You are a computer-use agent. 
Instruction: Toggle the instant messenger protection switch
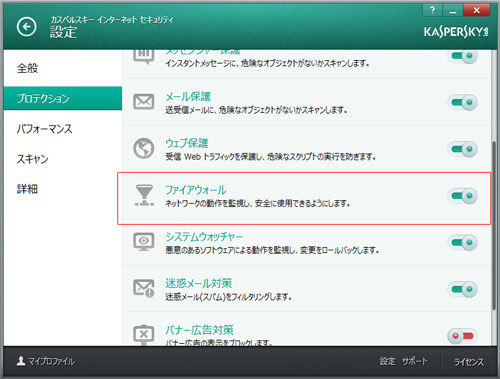tap(463, 56)
